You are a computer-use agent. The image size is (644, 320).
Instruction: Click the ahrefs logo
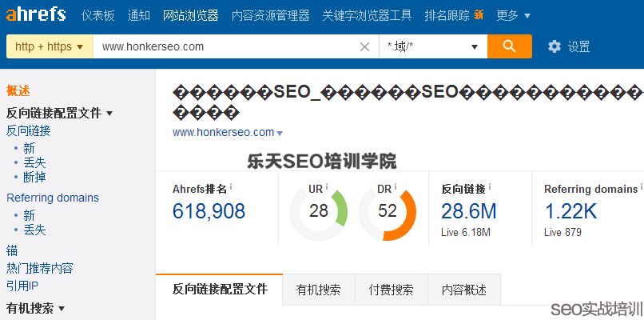(x=36, y=14)
